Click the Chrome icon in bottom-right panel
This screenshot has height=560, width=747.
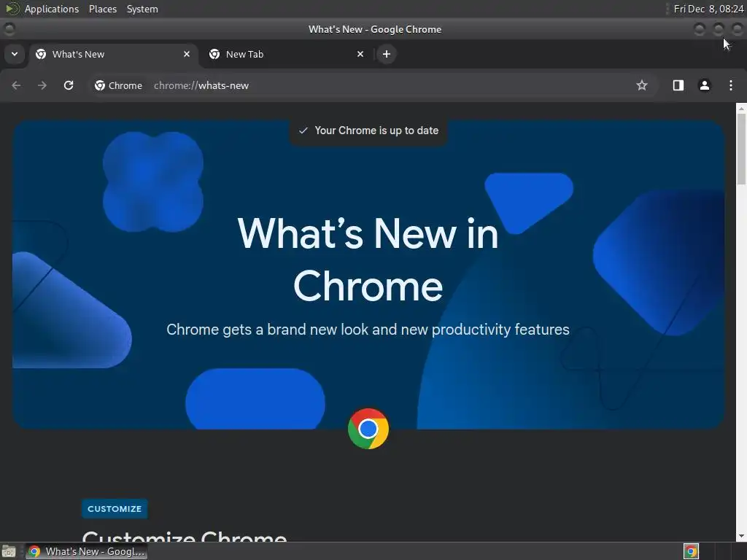691,551
